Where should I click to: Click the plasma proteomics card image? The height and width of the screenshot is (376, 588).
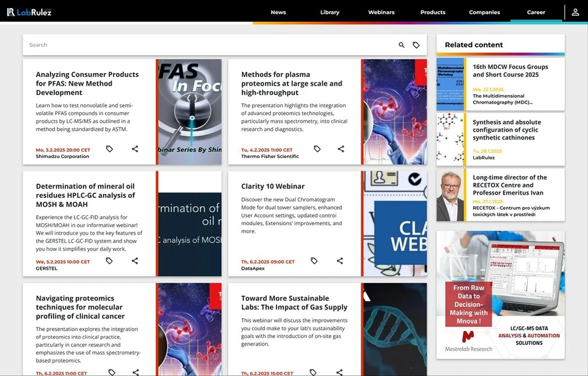[x=395, y=112]
